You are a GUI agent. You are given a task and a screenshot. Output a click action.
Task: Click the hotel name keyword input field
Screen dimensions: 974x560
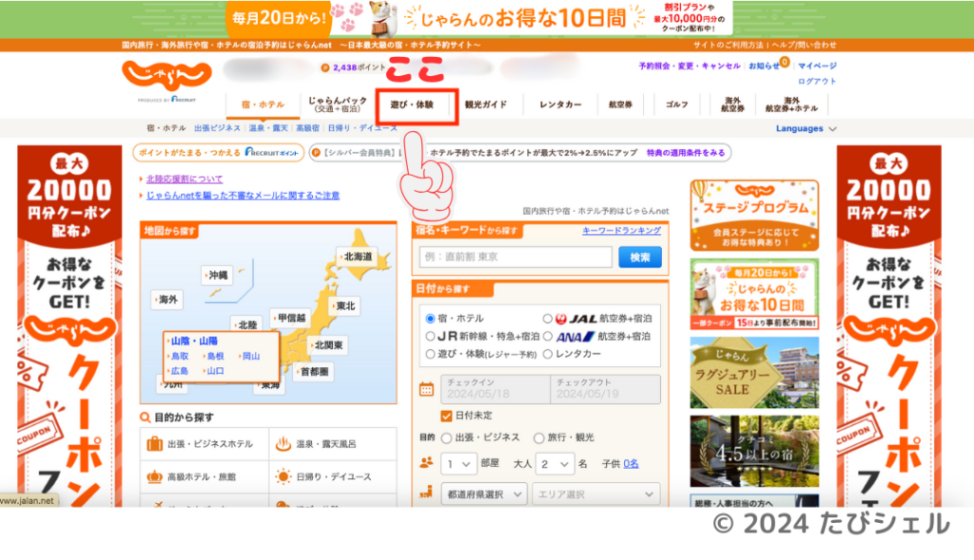(516, 257)
